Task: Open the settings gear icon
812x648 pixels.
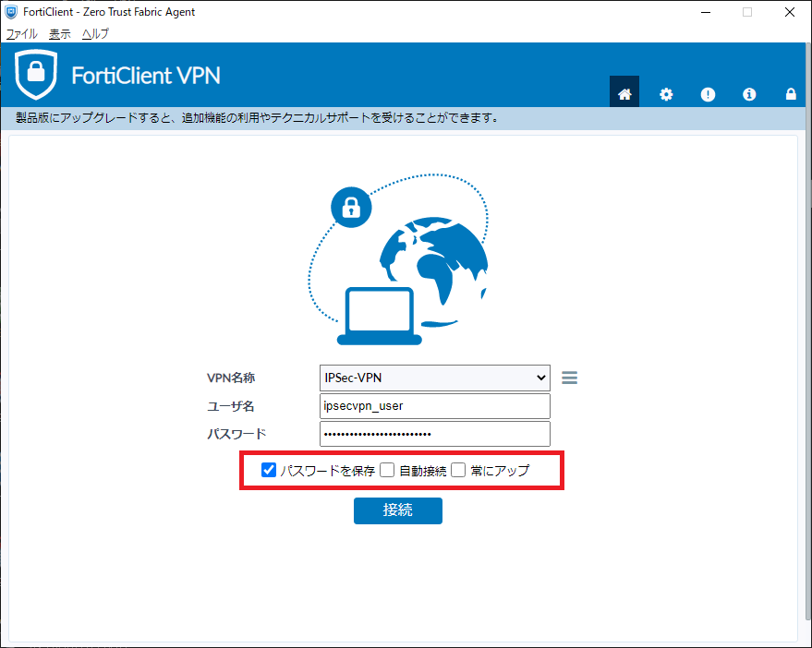Action: [666, 94]
